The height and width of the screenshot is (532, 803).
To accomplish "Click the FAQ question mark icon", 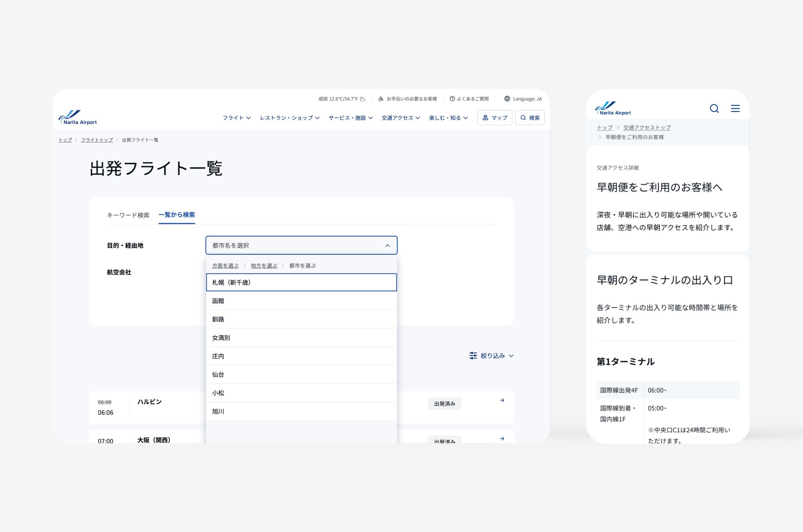I will click(x=452, y=99).
